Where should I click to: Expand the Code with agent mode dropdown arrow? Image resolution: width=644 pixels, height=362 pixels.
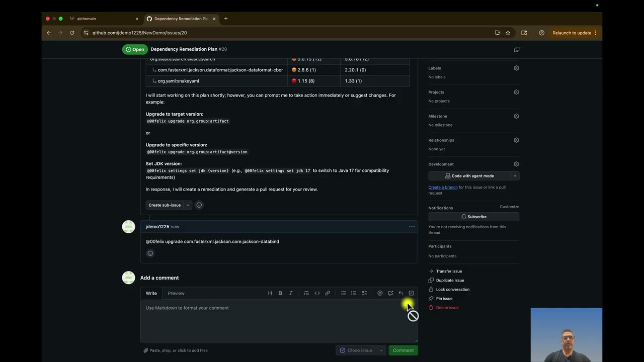coord(515,176)
